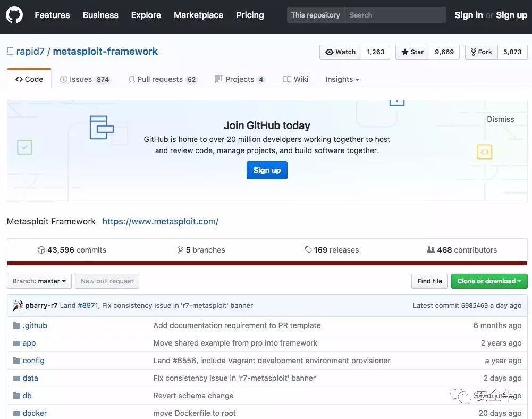The width and height of the screenshot is (532, 419).
Task: Open the This repository search scope
Action: pyautogui.click(x=316, y=15)
